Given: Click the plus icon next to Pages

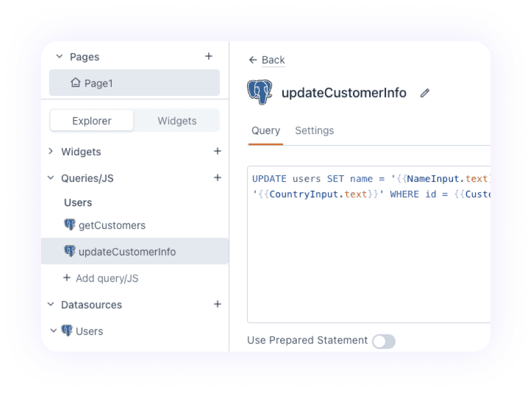Looking at the screenshot, I should pyautogui.click(x=209, y=56).
